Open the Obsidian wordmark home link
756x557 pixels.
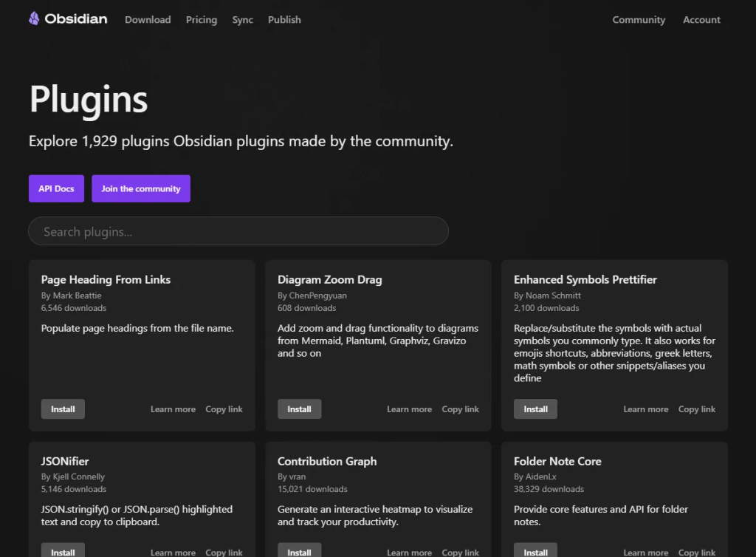click(76, 18)
